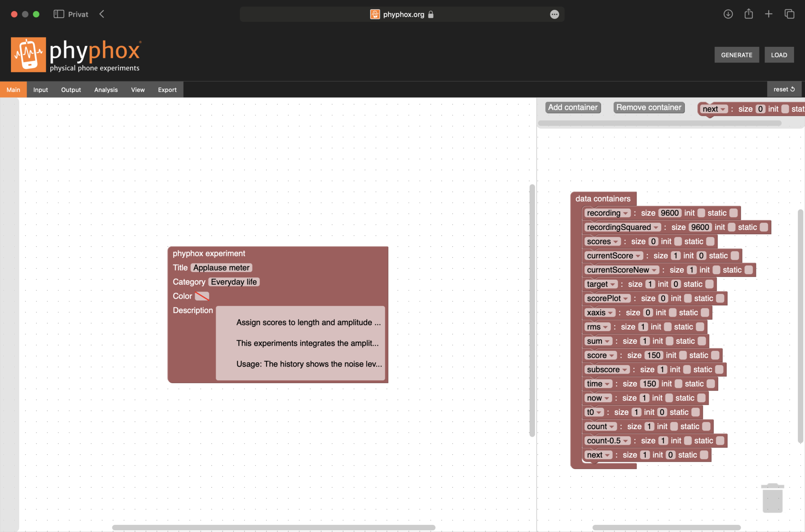The width and height of the screenshot is (805, 532).
Task: Click the share icon in the toolbar
Action: (x=748, y=14)
